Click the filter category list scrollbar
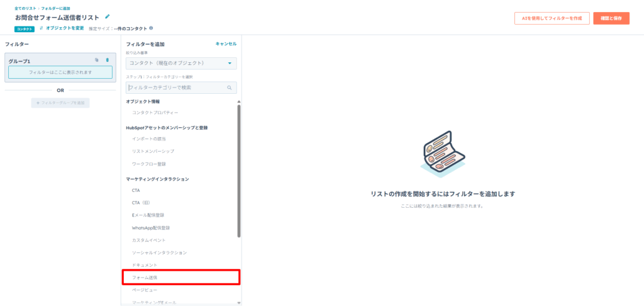Screen dimensions: 644x306 pos(239,171)
